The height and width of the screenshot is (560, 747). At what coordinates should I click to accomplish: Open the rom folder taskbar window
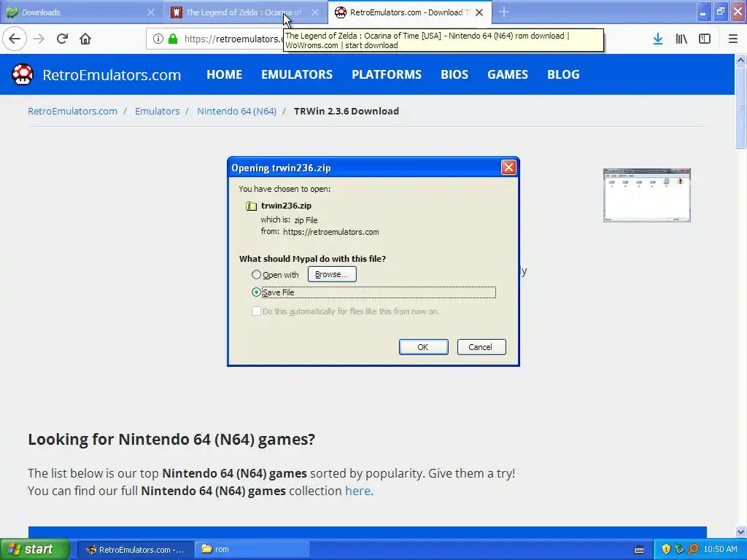pos(252,550)
